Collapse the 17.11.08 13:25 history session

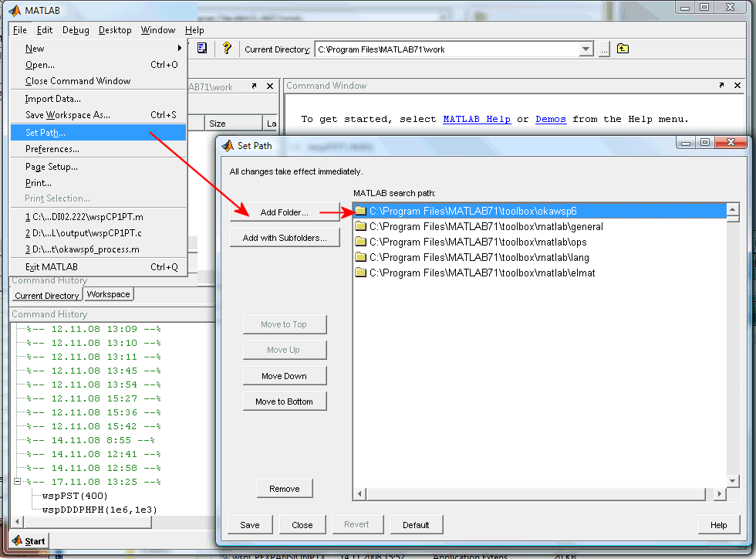[17, 482]
